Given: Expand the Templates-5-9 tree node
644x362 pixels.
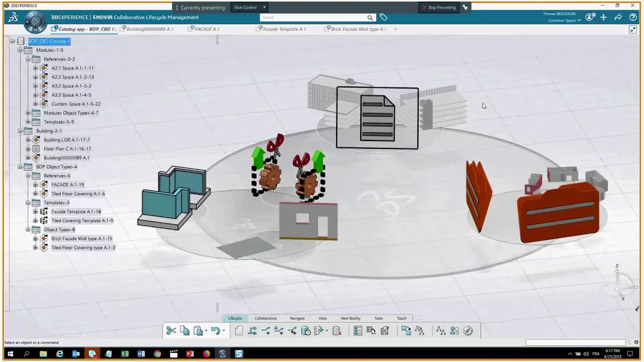Looking at the screenshot, I should (28, 122).
